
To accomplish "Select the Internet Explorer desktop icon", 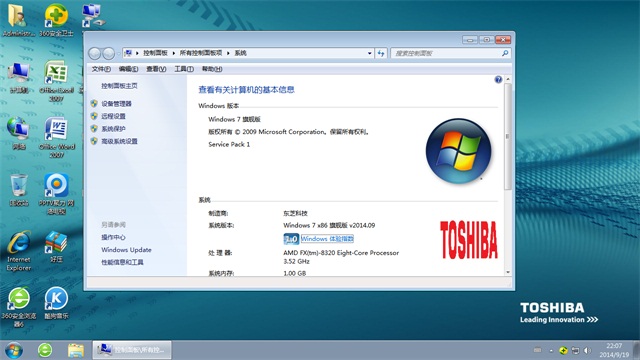I will tap(19, 251).
